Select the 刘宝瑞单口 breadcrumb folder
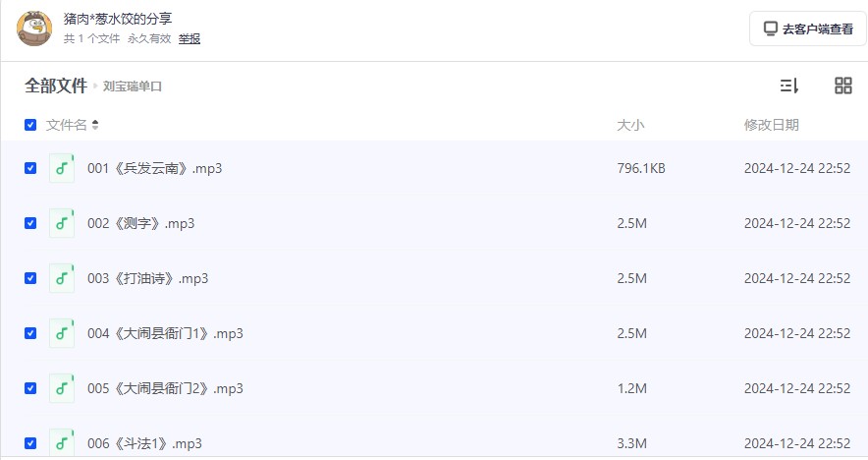The height and width of the screenshot is (460, 868). click(x=133, y=86)
